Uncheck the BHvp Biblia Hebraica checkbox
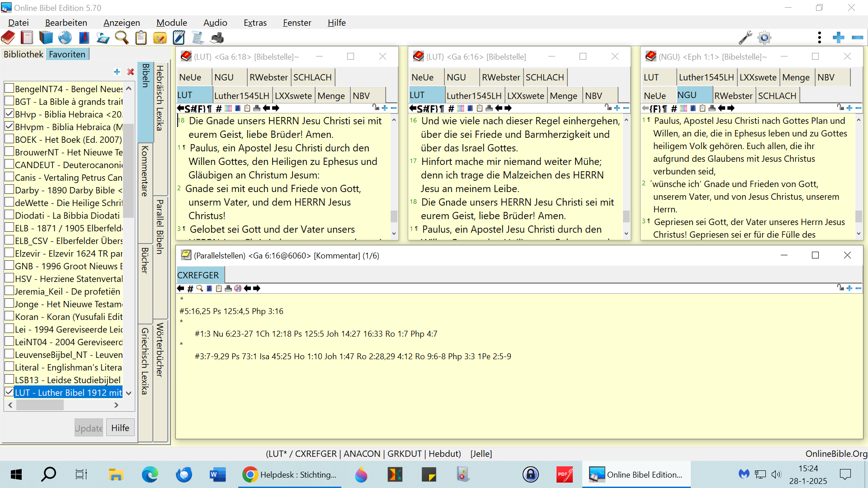The height and width of the screenshot is (488, 868). [x=9, y=114]
